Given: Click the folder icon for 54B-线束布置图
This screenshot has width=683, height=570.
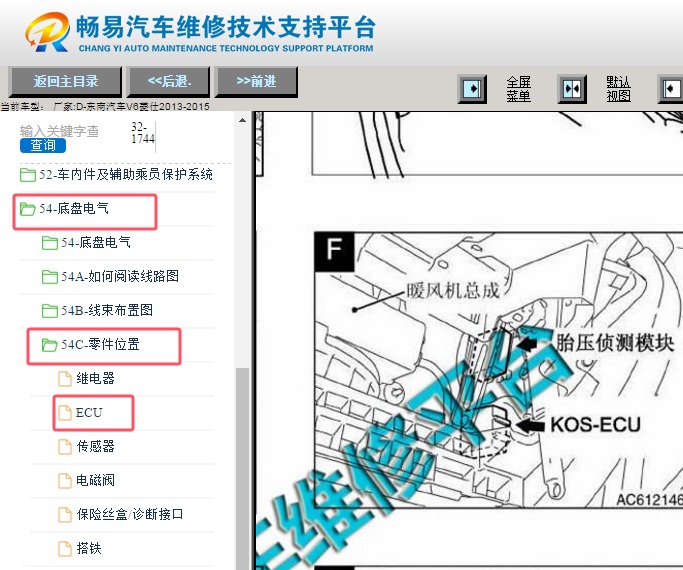Looking at the screenshot, I should (x=50, y=311).
